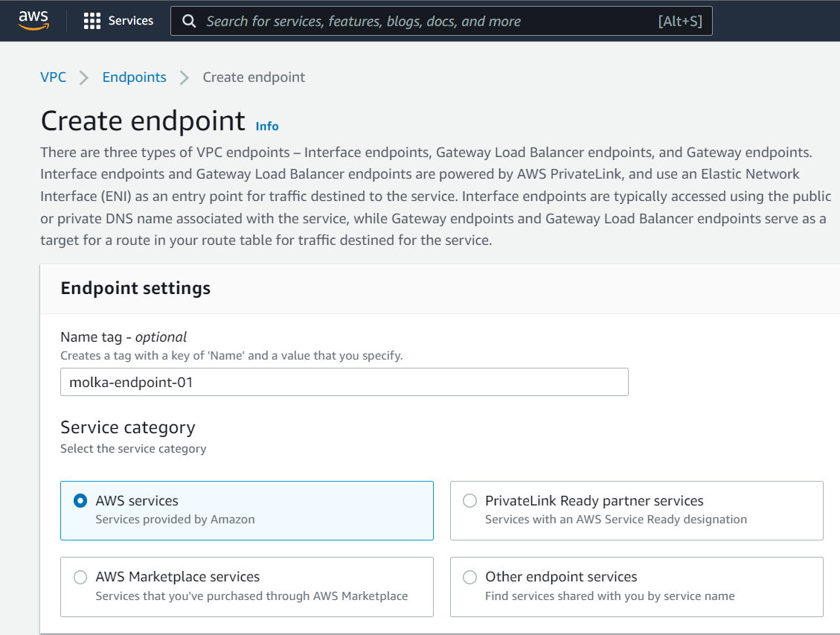
Task: Click inside the Name tag field
Action: coord(344,381)
